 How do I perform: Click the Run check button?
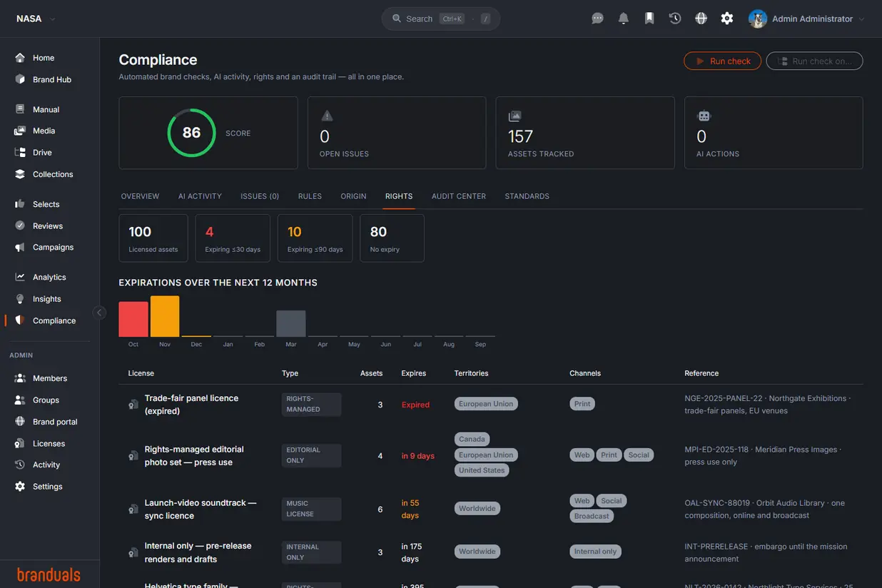tap(722, 61)
